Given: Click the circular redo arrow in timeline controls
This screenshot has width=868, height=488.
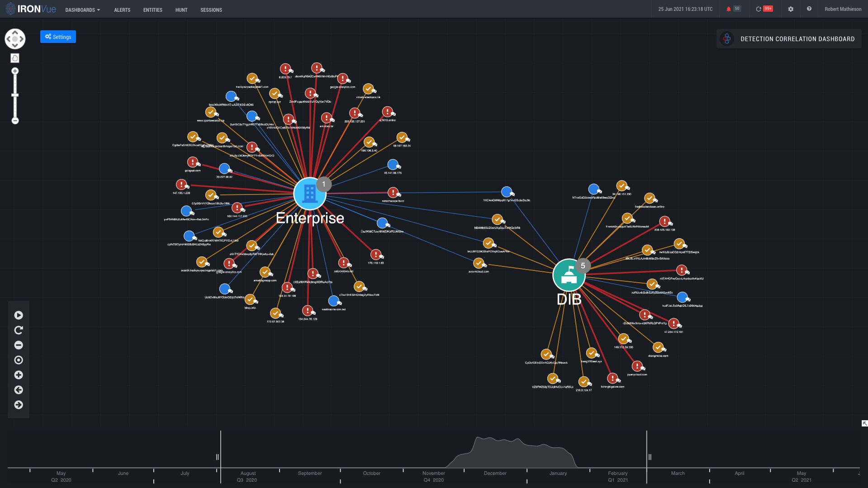Looking at the screenshot, I should coord(19,330).
